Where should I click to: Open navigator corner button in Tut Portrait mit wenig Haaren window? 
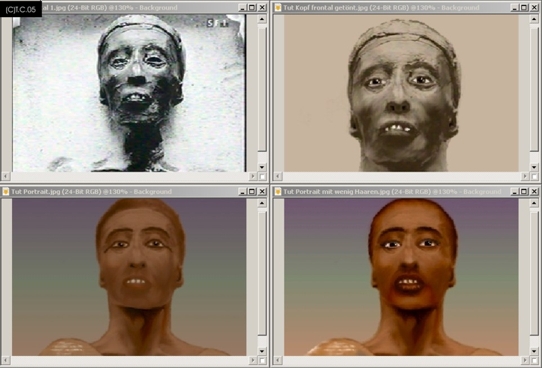click(x=534, y=361)
